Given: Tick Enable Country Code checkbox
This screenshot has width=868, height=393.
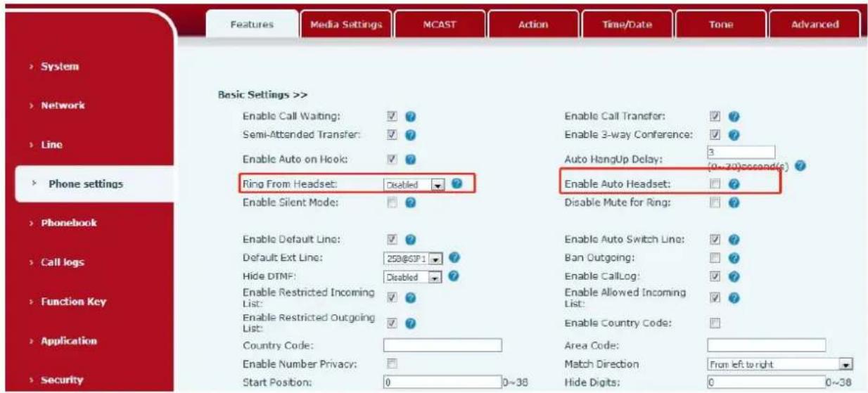Looking at the screenshot, I should coord(716,323).
